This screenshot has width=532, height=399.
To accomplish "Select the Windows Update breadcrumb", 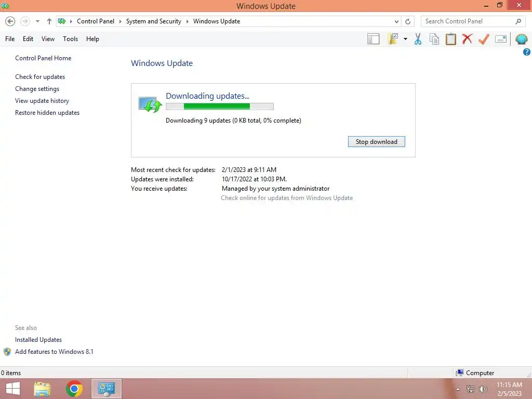I will [217, 21].
